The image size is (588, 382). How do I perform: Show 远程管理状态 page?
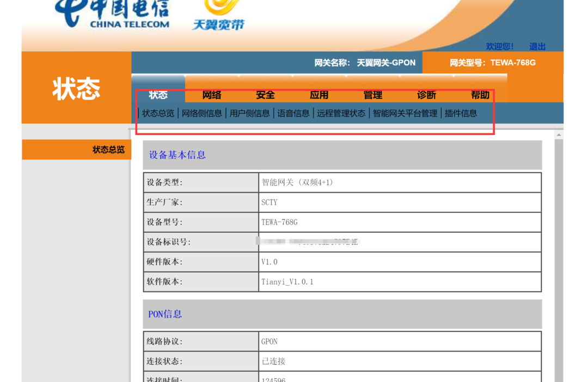pyautogui.click(x=341, y=113)
